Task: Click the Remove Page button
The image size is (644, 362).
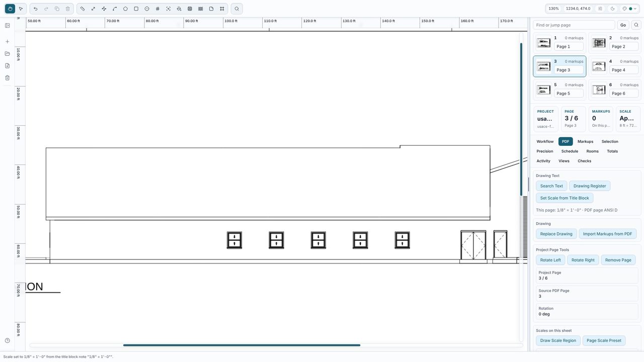Action: click(618, 260)
